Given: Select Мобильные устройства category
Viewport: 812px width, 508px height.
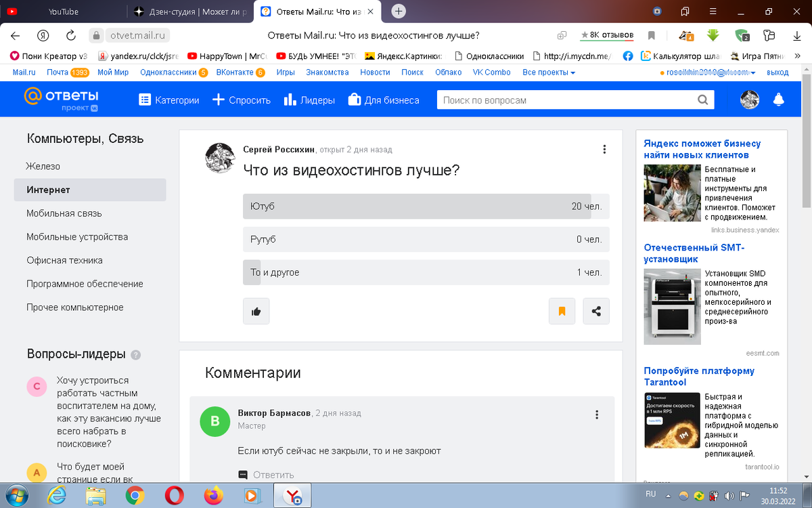Looking at the screenshot, I should click(77, 237).
